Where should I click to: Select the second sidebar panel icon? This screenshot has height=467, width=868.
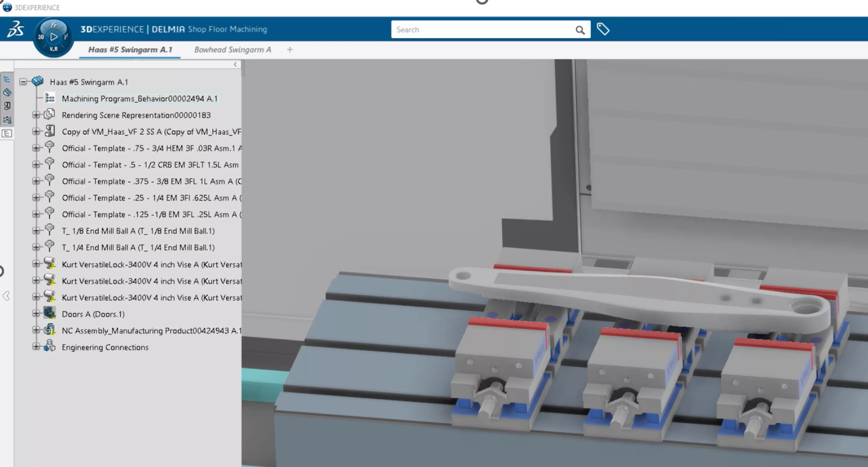[x=7, y=92]
